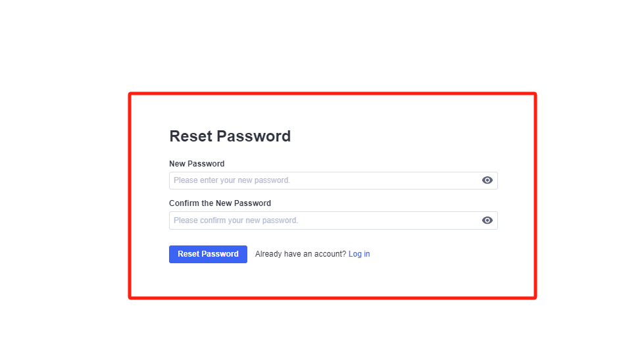This screenshot has width=644, height=358.
Task: Select the lower password text box
Action: coord(333,220)
